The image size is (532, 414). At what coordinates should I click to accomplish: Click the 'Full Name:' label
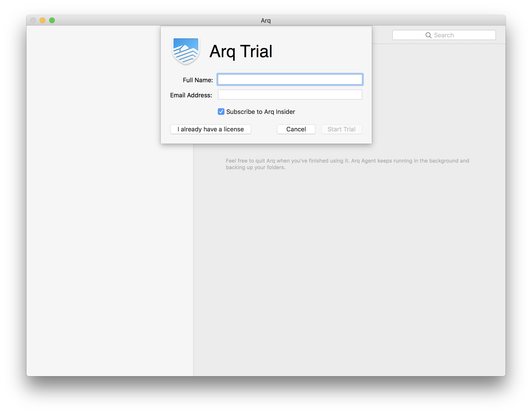tap(198, 80)
